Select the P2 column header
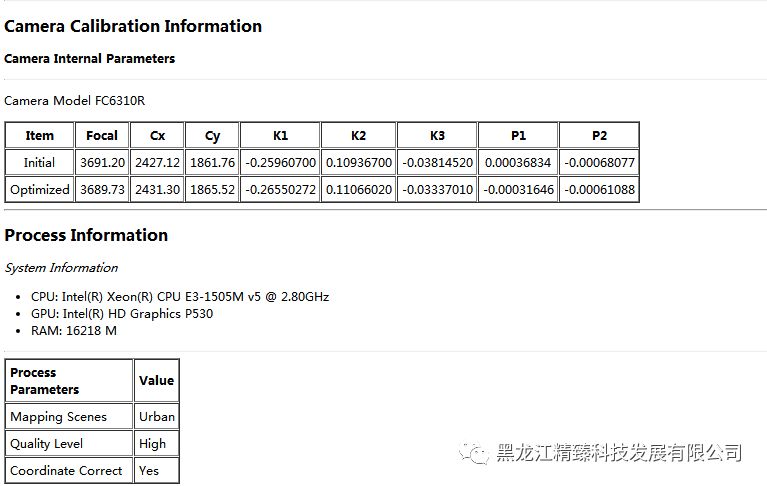The width and height of the screenshot is (767, 486). [599, 135]
